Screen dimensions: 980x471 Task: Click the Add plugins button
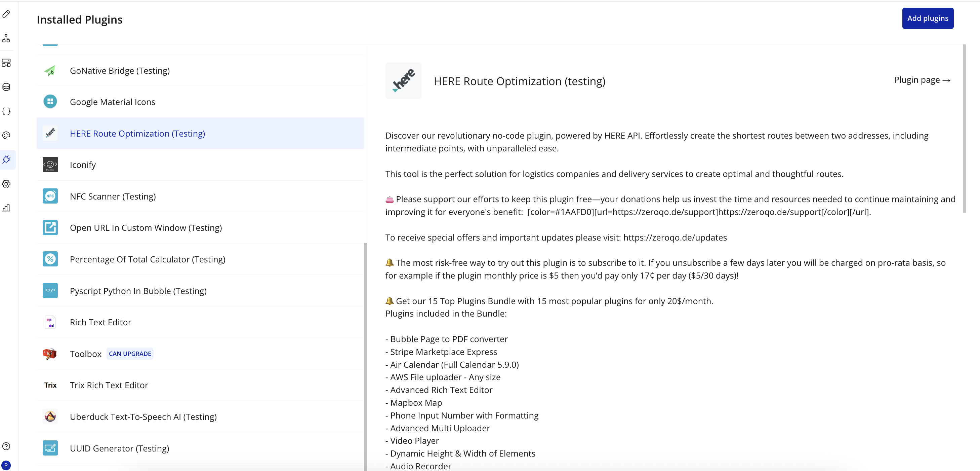(x=927, y=18)
